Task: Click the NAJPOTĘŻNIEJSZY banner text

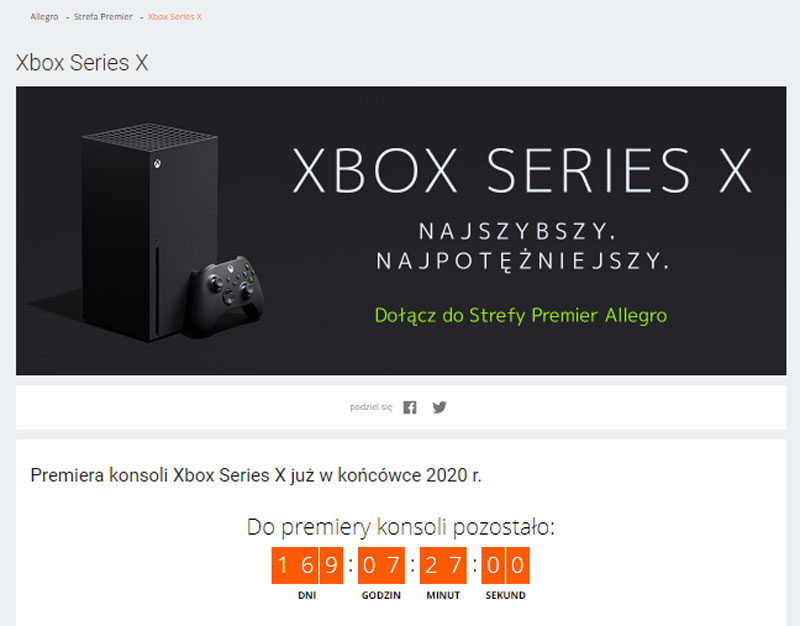Action: point(521,262)
